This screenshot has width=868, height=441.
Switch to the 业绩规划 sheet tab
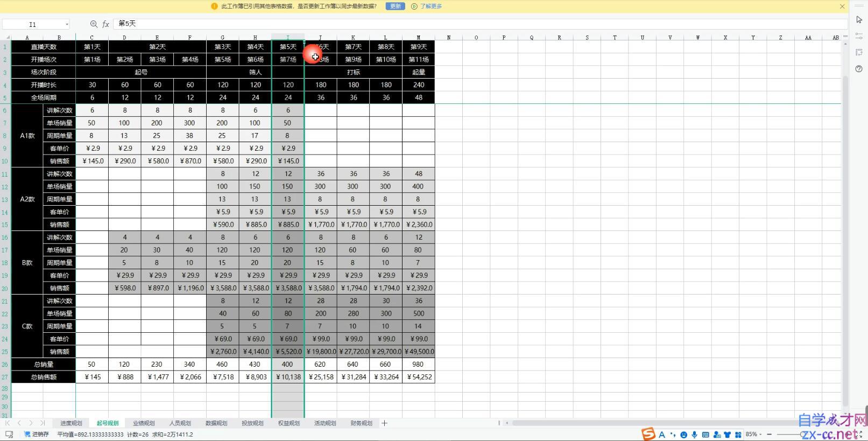(x=144, y=423)
